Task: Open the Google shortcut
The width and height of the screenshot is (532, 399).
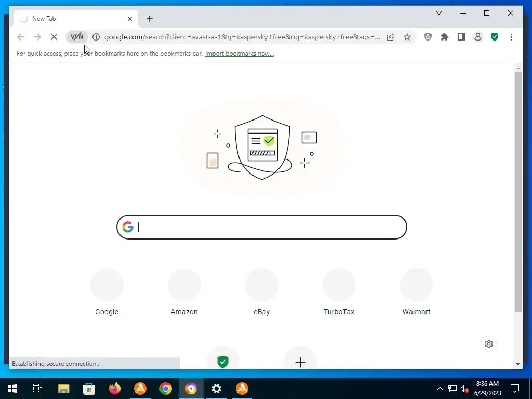Action: point(107,292)
